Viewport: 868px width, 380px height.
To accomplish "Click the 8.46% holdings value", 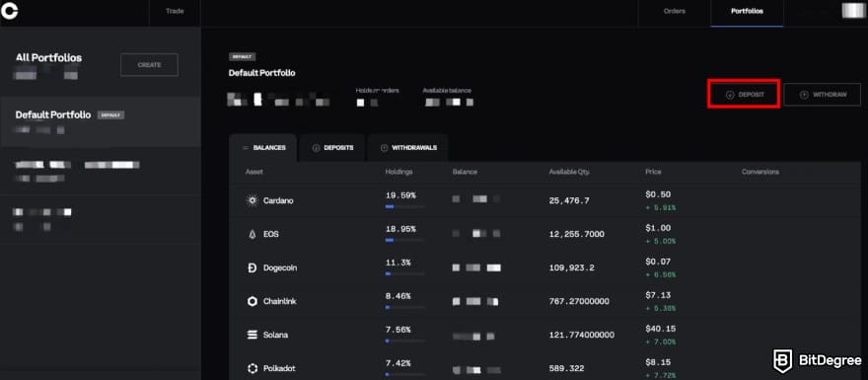I will pyautogui.click(x=398, y=296).
